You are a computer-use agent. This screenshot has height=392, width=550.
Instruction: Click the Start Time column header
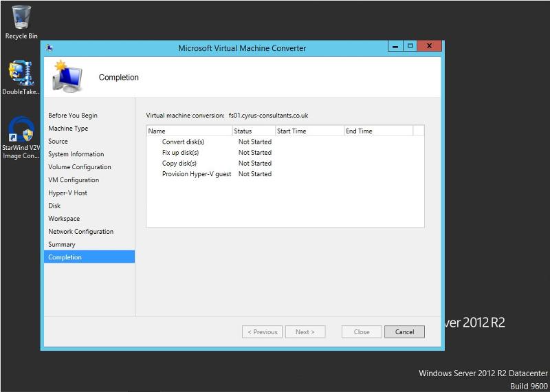(310, 131)
